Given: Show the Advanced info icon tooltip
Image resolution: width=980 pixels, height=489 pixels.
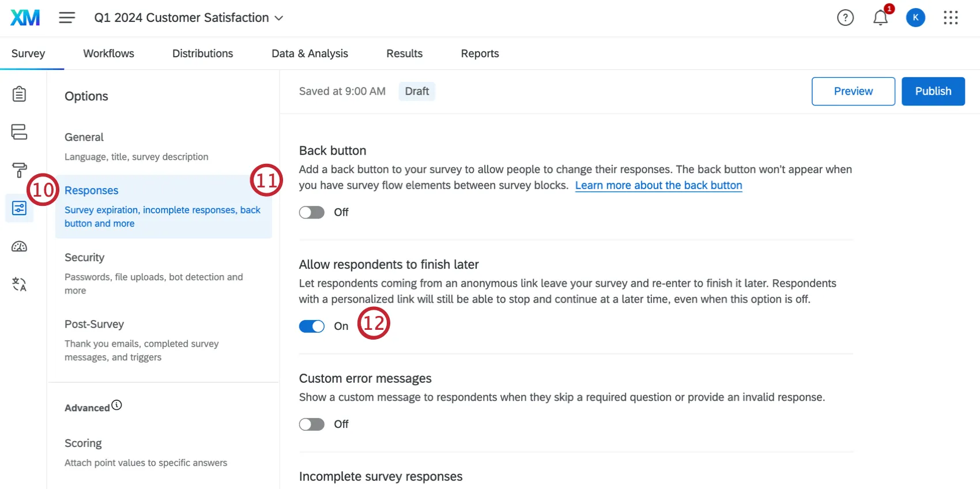Looking at the screenshot, I should coord(117,405).
